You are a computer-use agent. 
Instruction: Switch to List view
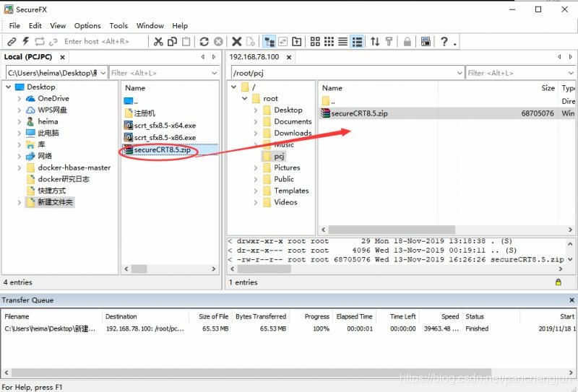click(342, 42)
